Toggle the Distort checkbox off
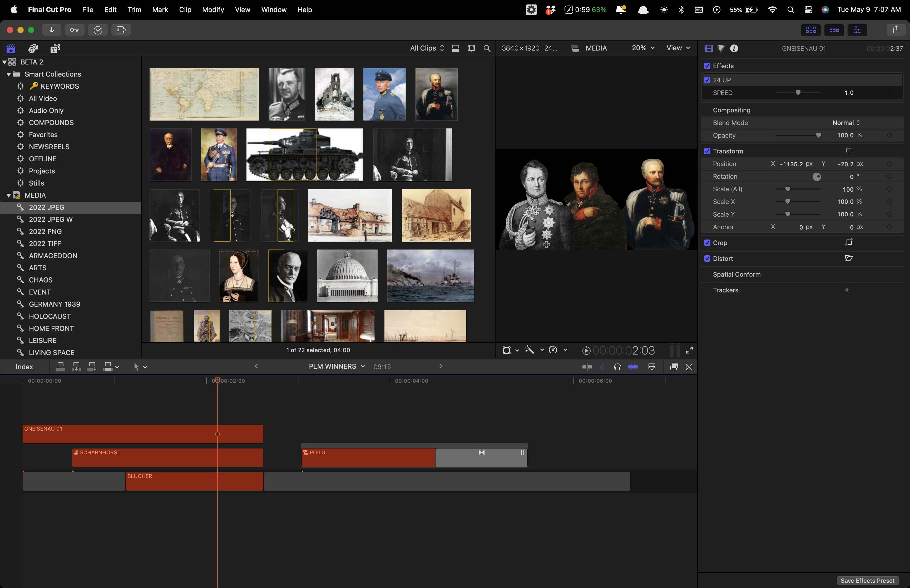The height and width of the screenshot is (588, 910). 707,258
